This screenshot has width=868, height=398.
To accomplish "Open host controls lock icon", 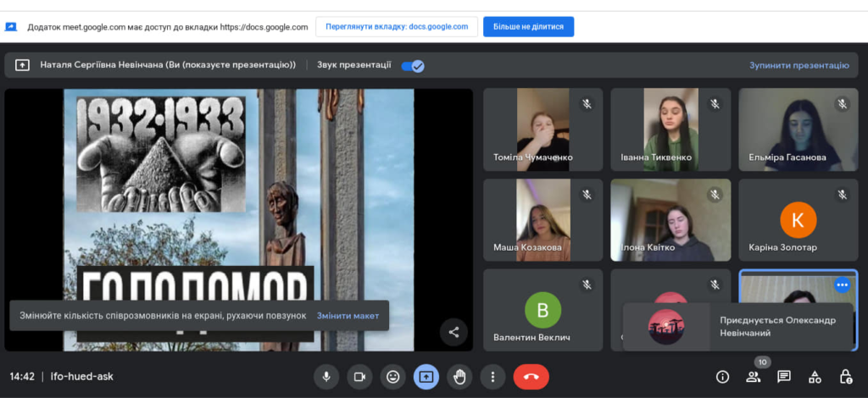I will (846, 377).
